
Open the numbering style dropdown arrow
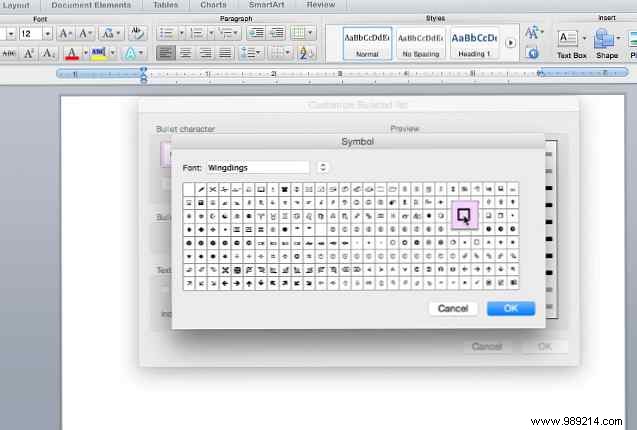(211, 33)
